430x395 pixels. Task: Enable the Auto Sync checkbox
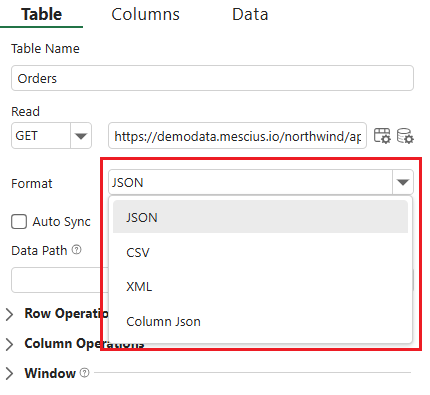tap(19, 222)
